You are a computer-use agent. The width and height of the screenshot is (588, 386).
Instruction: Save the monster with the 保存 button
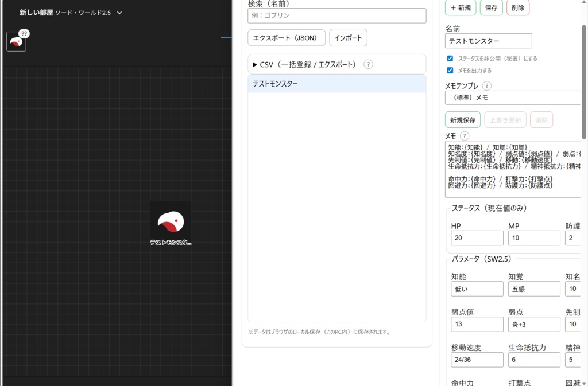(x=491, y=7)
